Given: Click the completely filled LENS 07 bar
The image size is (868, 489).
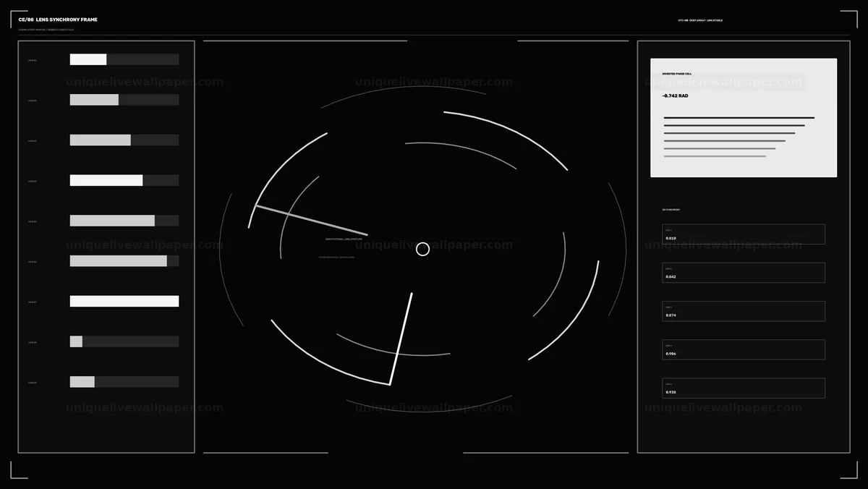Looking at the screenshot, I should click(x=124, y=301).
